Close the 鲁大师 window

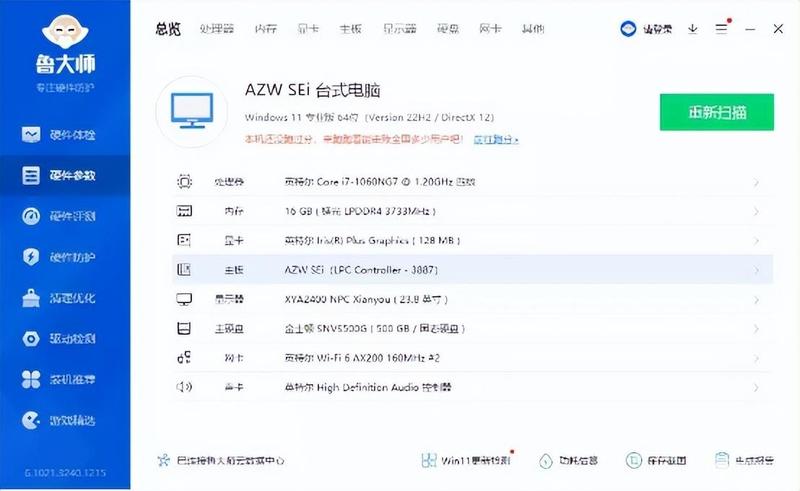(778, 29)
